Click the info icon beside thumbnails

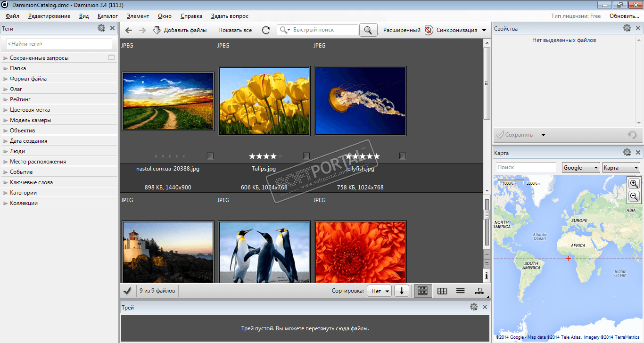click(487, 275)
